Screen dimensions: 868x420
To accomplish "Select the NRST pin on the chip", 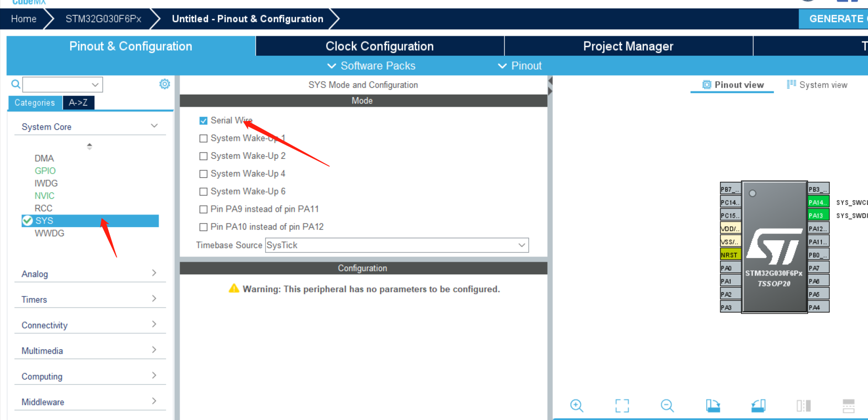I will 730,254.
